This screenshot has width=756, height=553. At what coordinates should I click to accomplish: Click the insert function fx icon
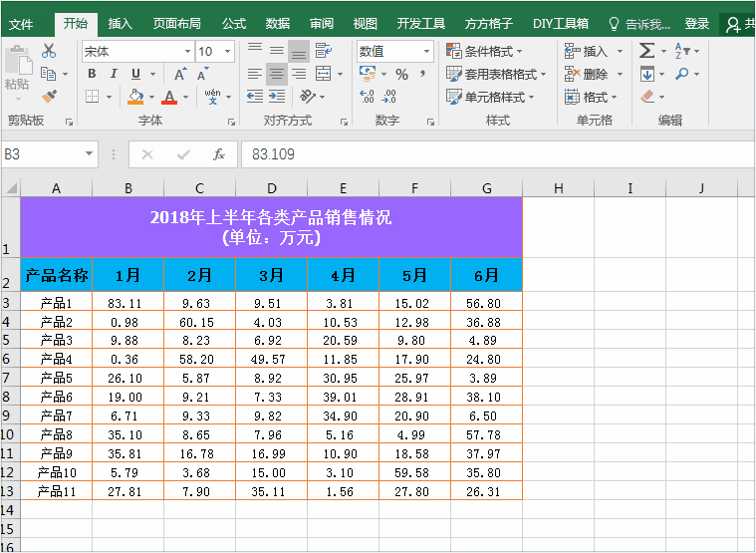click(x=219, y=154)
